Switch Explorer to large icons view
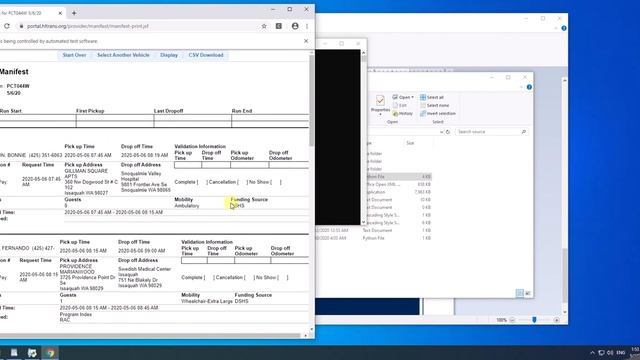 (x=528, y=293)
